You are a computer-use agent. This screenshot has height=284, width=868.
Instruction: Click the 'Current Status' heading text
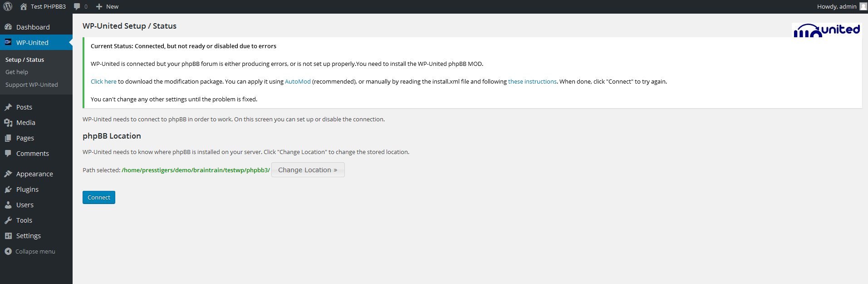click(x=183, y=46)
